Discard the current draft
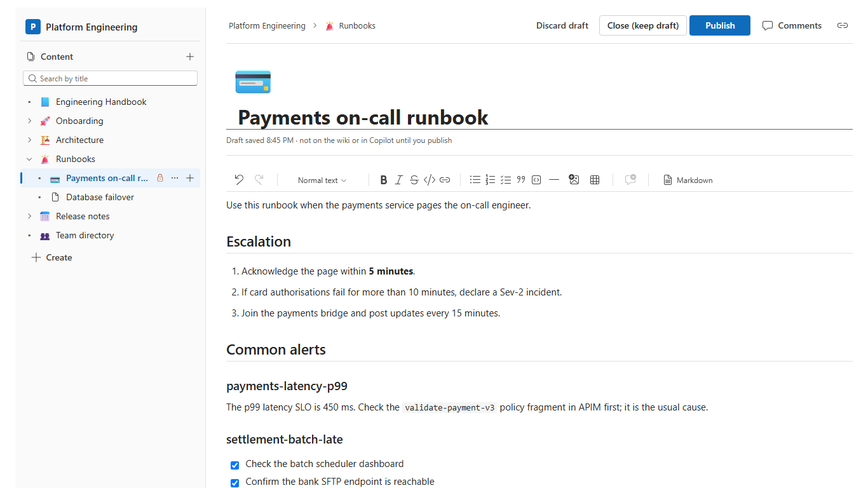The width and height of the screenshot is (868, 488). coord(562,25)
